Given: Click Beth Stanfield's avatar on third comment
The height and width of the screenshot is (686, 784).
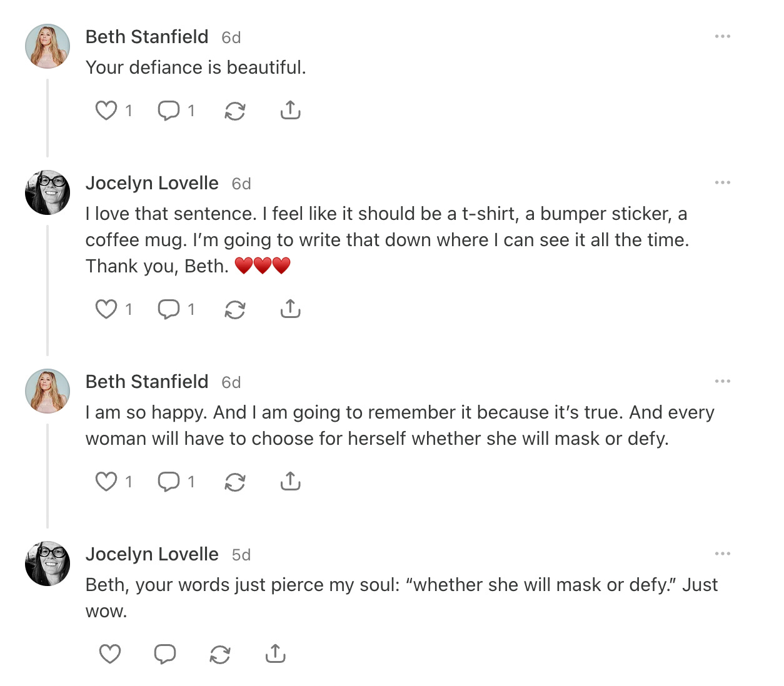Looking at the screenshot, I should pos(48,391).
